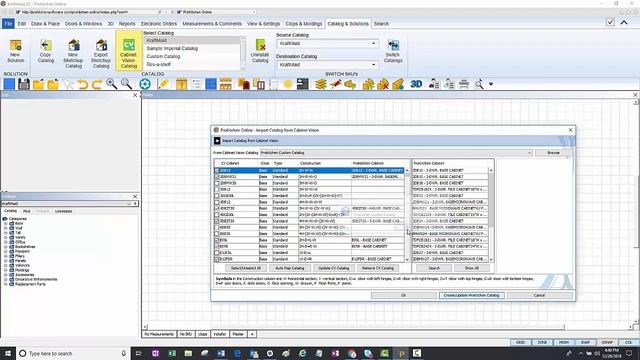Click the Select/Unselect All button
Viewport: 640px width, 360px height.
tap(246, 268)
